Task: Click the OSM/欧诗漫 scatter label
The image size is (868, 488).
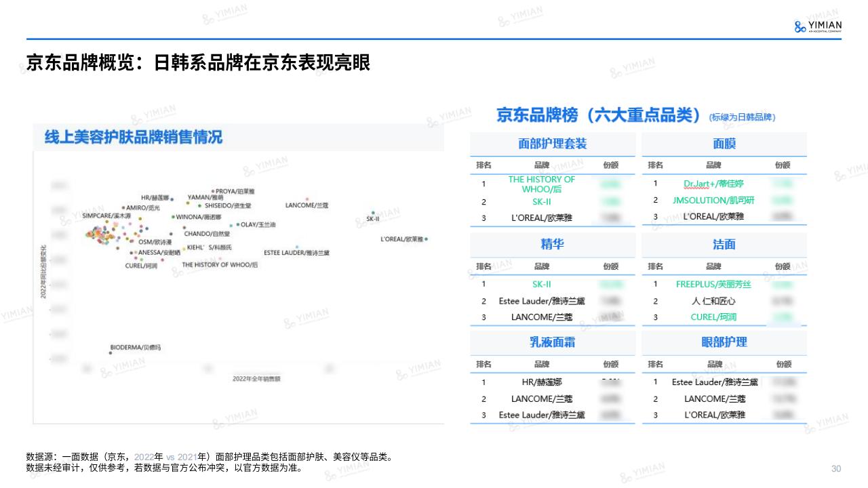Action: (155, 242)
